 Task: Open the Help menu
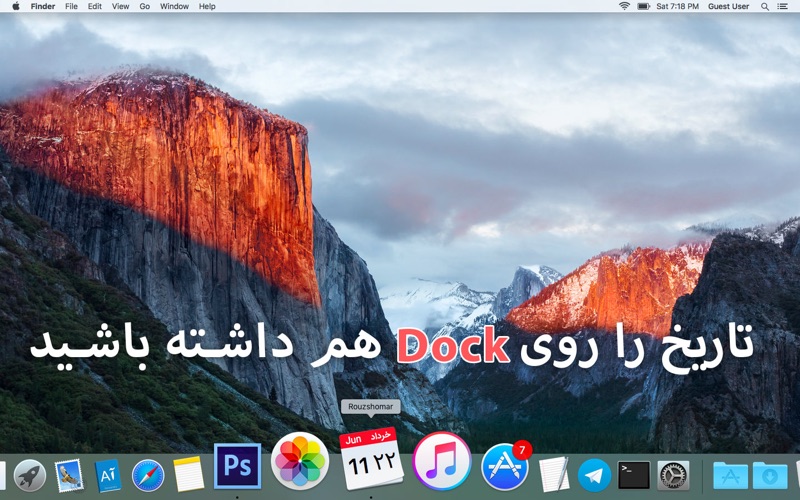207,6
